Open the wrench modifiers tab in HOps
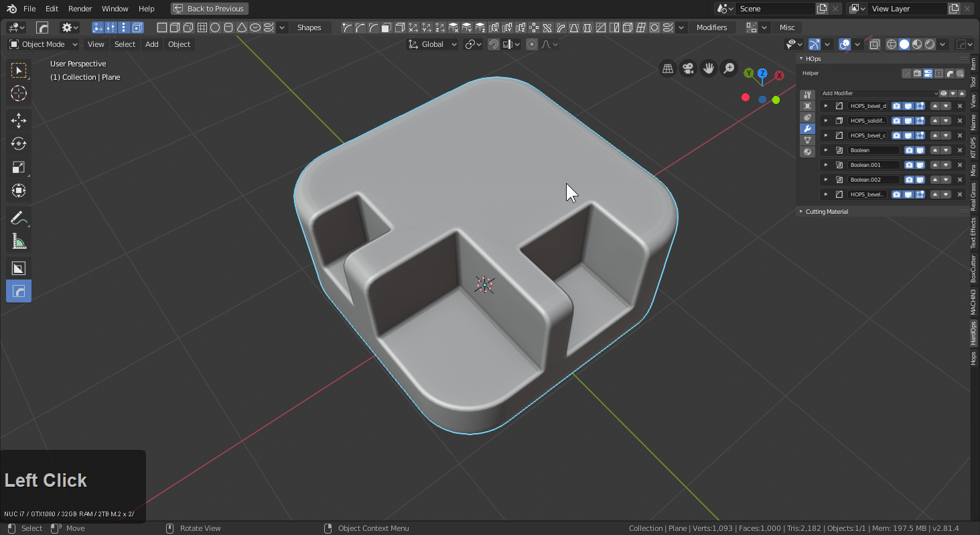Viewport: 980px width, 535px height. (808, 129)
